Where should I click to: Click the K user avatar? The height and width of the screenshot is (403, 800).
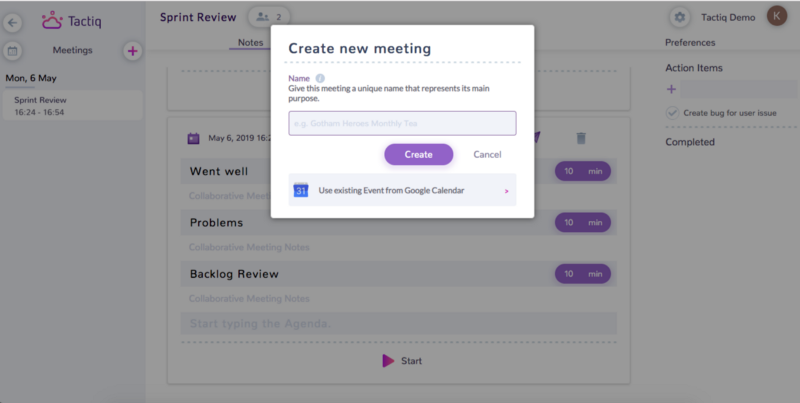click(777, 16)
